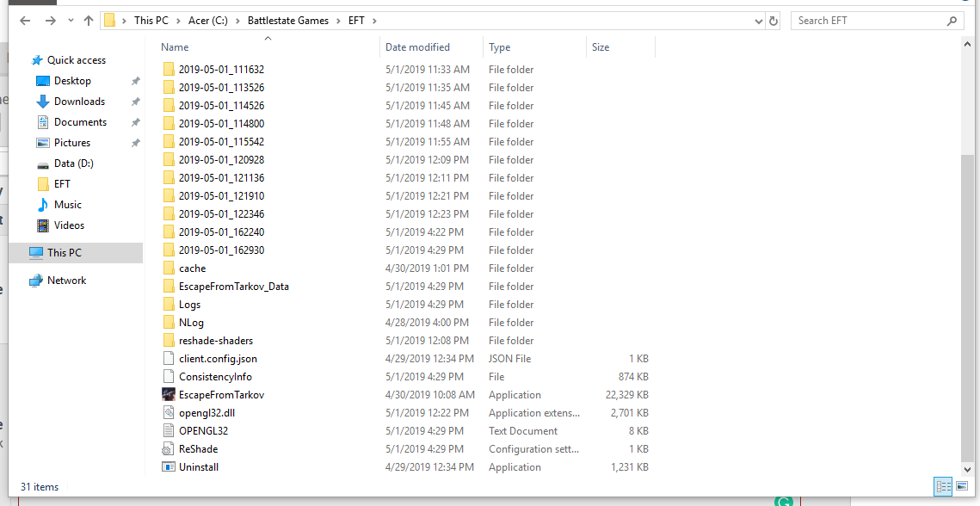Image resolution: width=980 pixels, height=506 pixels.
Task: Click the search magnifier icon
Action: pyautogui.click(x=952, y=21)
